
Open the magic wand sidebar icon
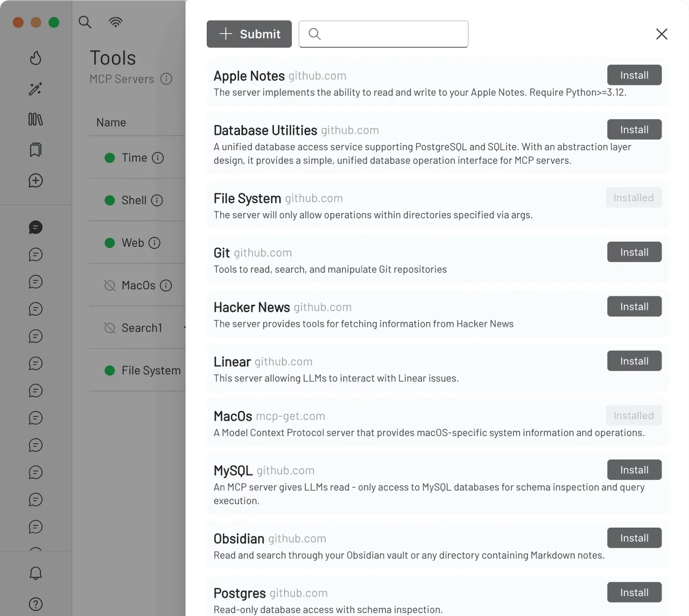point(36,88)
